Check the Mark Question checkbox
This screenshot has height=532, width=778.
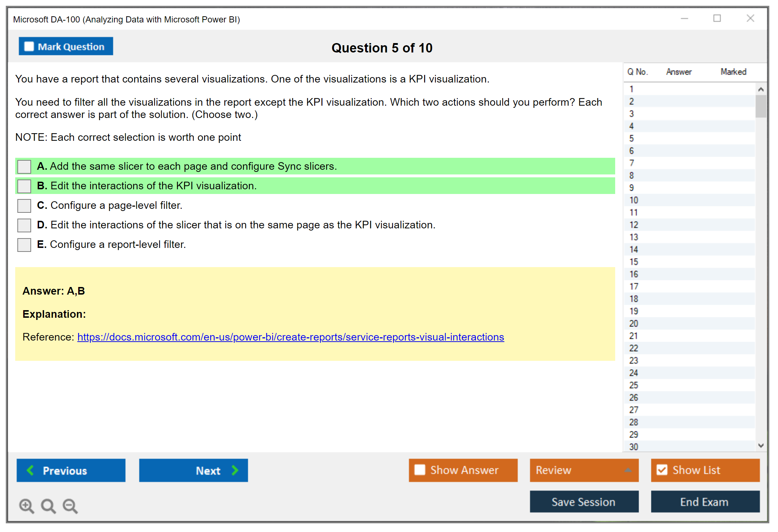tap(29, 47)
